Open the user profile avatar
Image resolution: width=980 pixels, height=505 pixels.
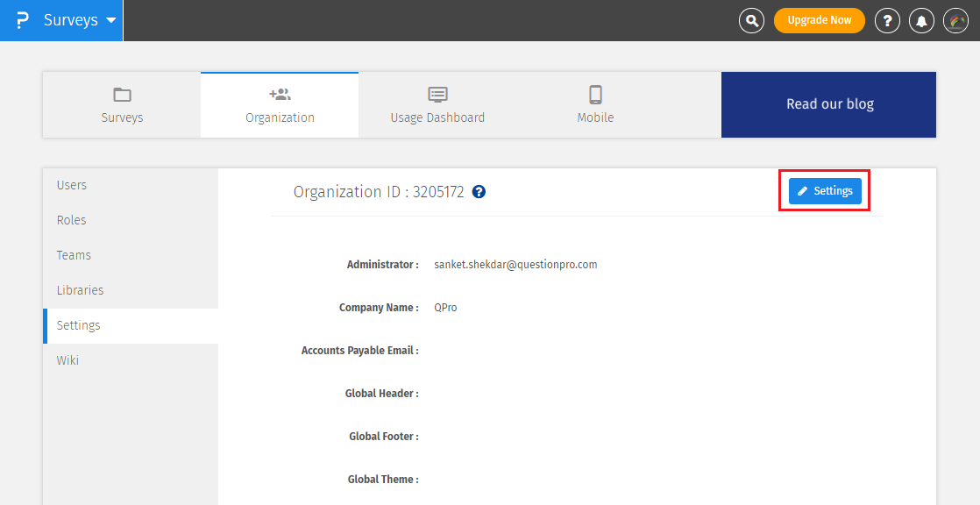click(955, 21)
